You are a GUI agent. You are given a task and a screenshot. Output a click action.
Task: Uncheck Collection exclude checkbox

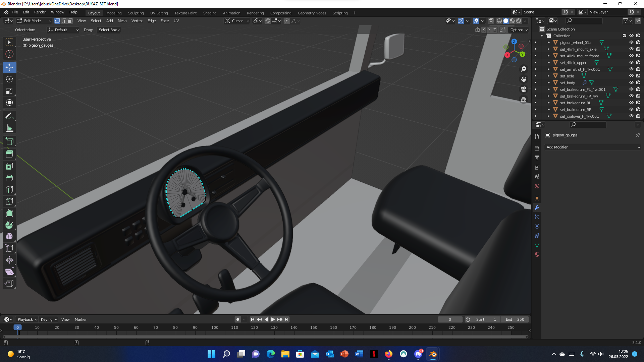point(624,36)
